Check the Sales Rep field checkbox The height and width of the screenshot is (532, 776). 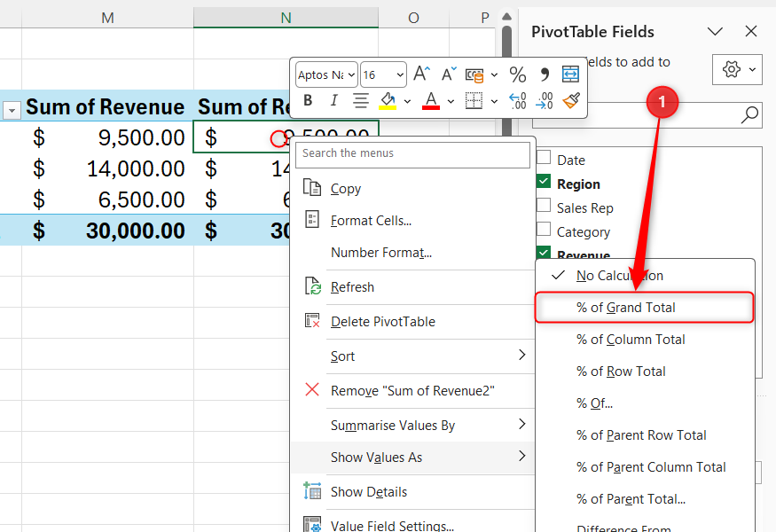[x=544, y=205]
